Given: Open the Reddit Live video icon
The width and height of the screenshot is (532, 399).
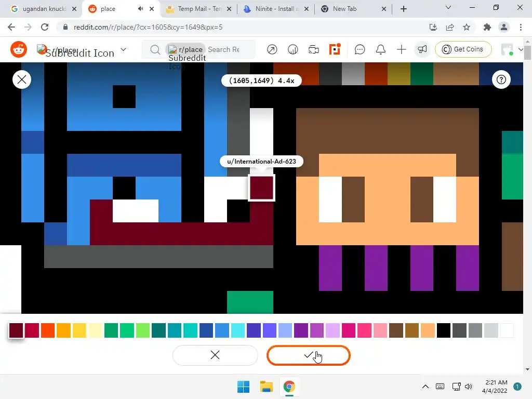Looking at the screenshot, I should [x=313, y=49].
